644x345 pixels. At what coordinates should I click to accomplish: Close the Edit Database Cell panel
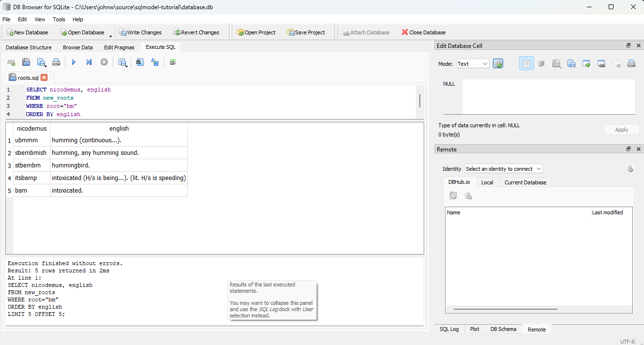coord(639,45)
